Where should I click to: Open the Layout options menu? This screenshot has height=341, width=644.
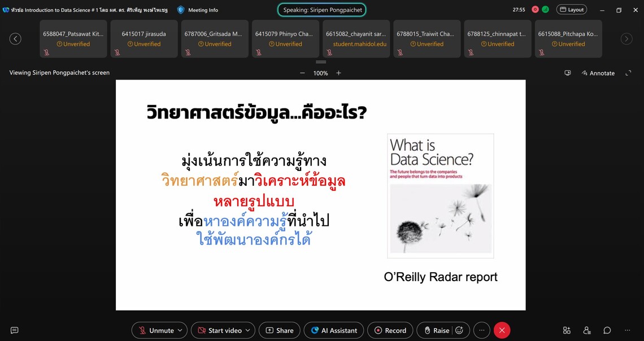pos(571,10)
